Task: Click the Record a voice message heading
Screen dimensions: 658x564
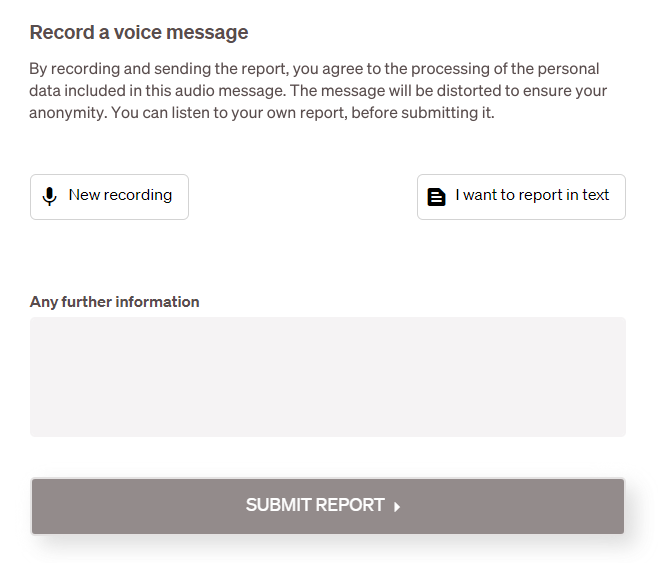Action: [139, 32]
